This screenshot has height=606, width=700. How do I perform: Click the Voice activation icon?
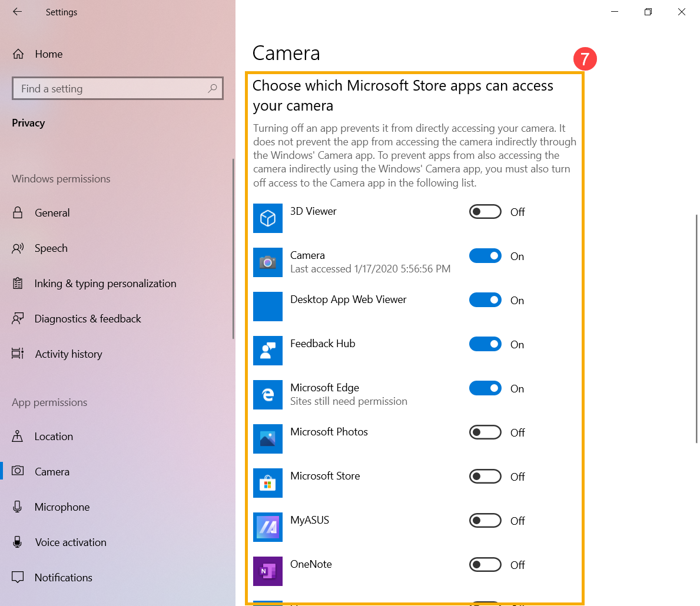pos(18,542)
